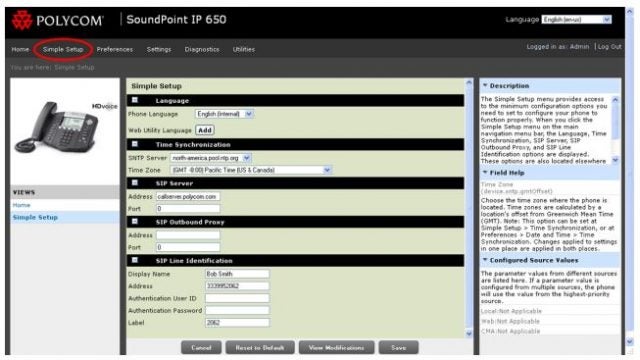Select Simple Setup in the Views list
This screenshot has width=640, height=360.
coord(35,217)
